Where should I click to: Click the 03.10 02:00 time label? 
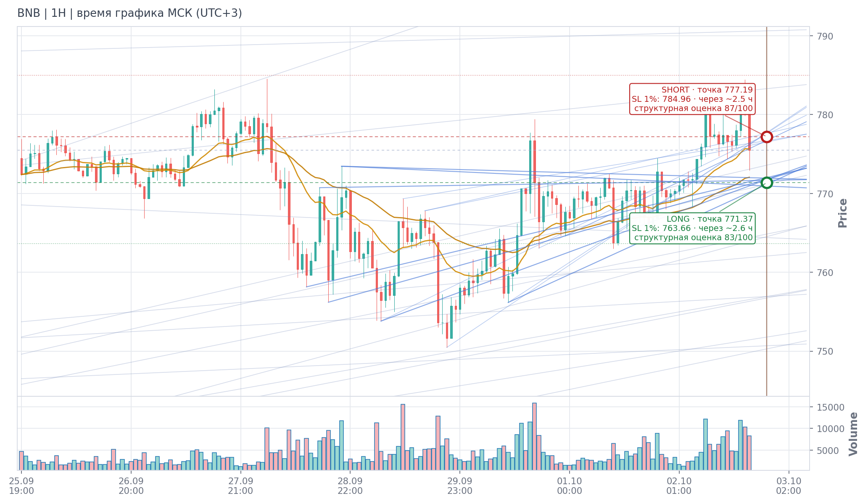pos(789,486)
